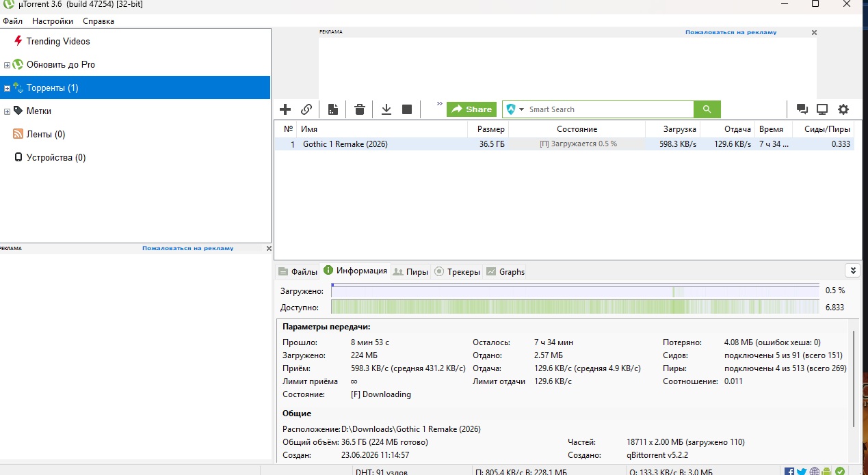
Task: Open the remote monitor icon
Action: coord(822,109)
